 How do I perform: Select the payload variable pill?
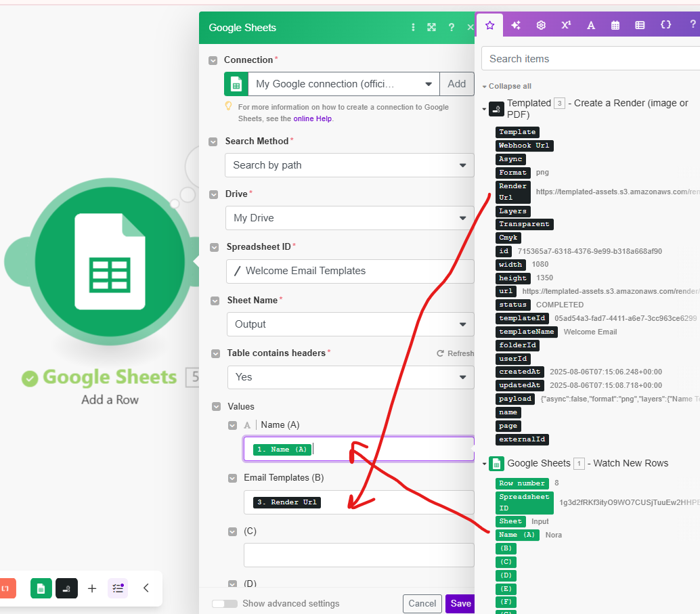pyautogui.click(x=515, y=399)
